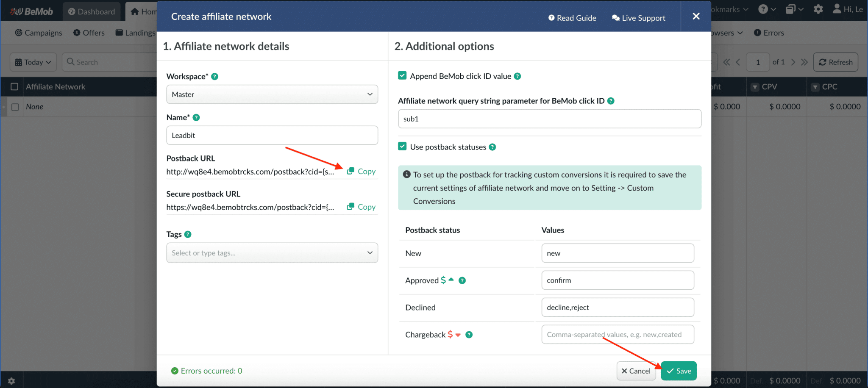The height and width of the screenshot is (388, 868).
Task: Open the settings gear in the top bar
Action: click(x=818, y=9)
